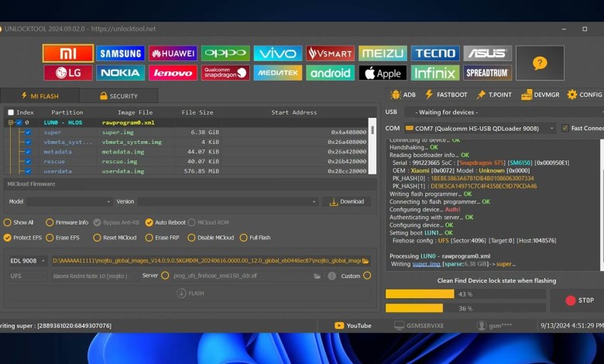Open the MediaTek brand module

click(x=278, y=73)
